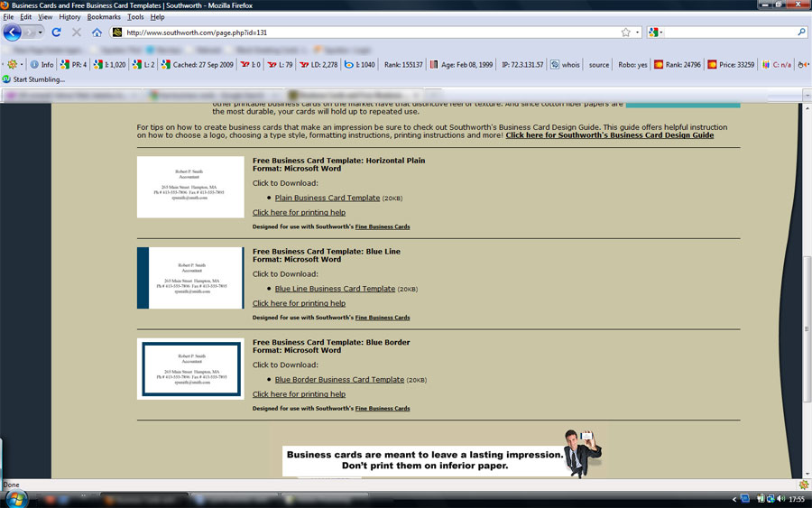
Task: Open the Help menu
Action: coord(157,16)
